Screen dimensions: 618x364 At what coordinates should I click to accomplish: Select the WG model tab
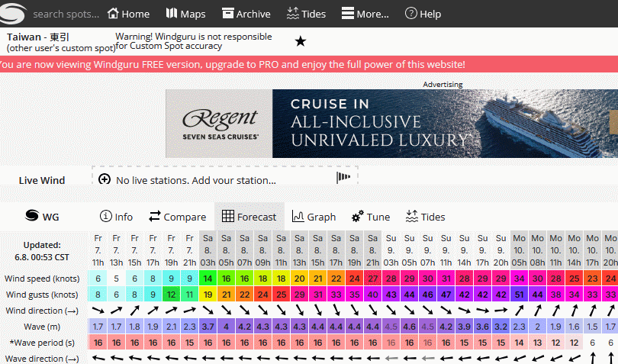click(42, 217)
